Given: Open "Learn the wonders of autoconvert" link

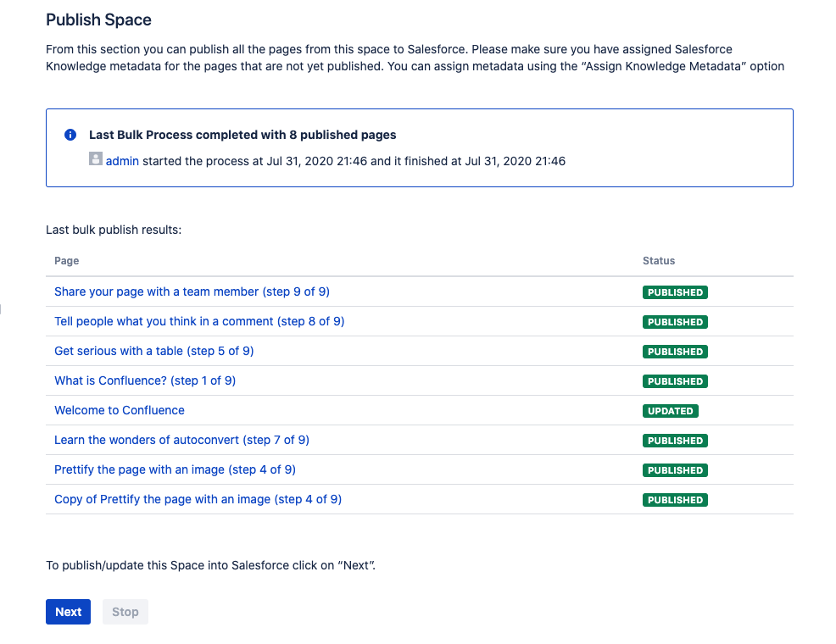Looking at the screenshot, I should pyautogui.click(x=181, y=440).
